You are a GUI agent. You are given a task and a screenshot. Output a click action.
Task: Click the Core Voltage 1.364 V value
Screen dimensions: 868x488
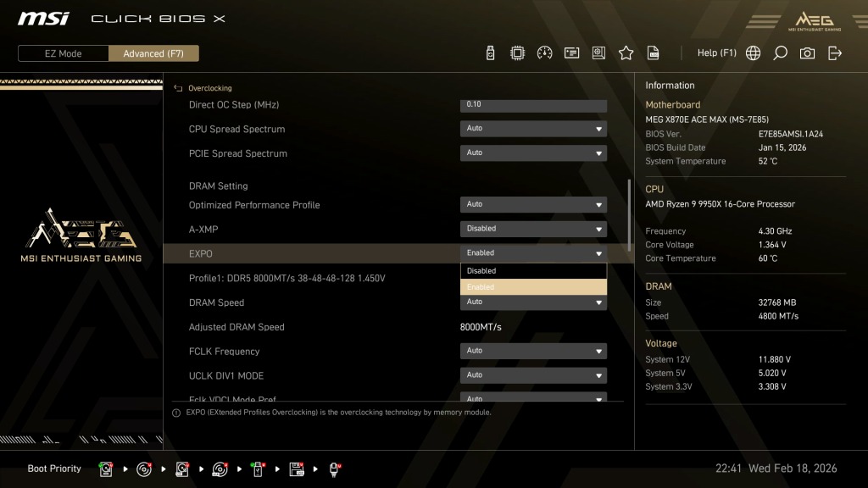click(x=772, y=245)
